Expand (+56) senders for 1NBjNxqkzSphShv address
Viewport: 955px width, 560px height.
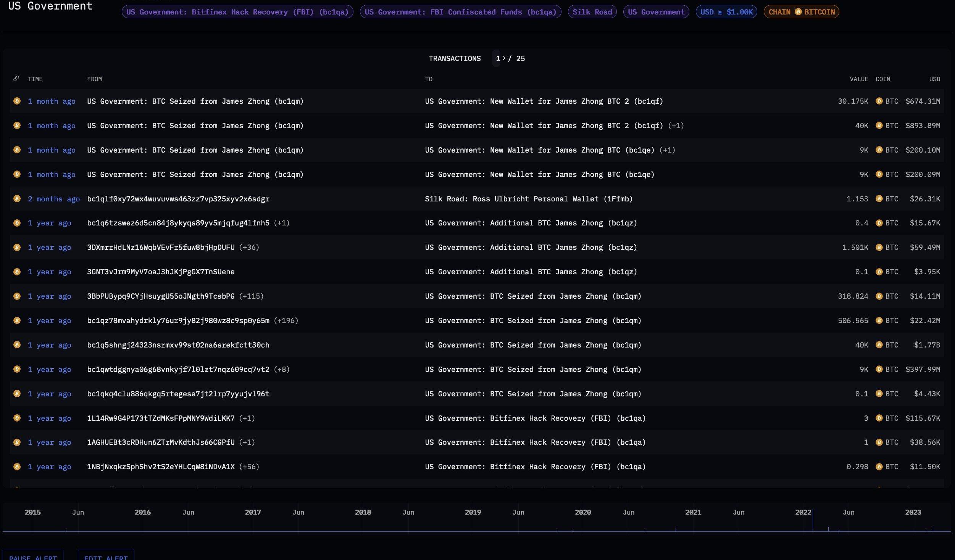(x=249, y=467)
